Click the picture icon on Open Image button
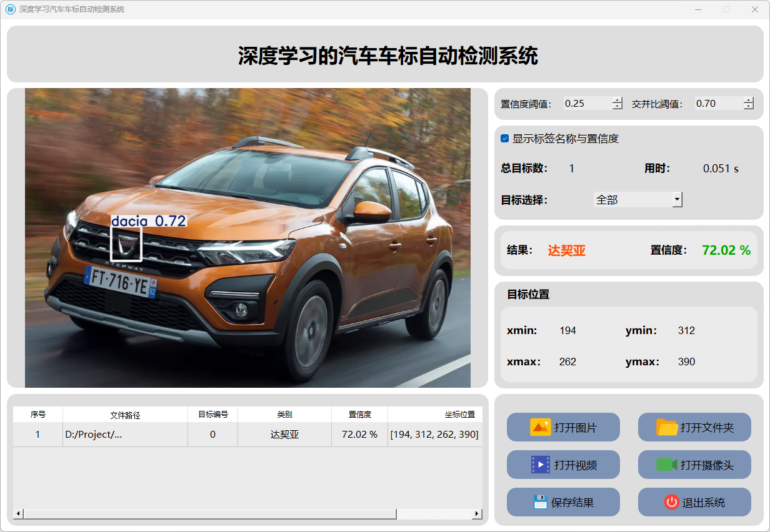770x532 pixels. coord(540,427)
